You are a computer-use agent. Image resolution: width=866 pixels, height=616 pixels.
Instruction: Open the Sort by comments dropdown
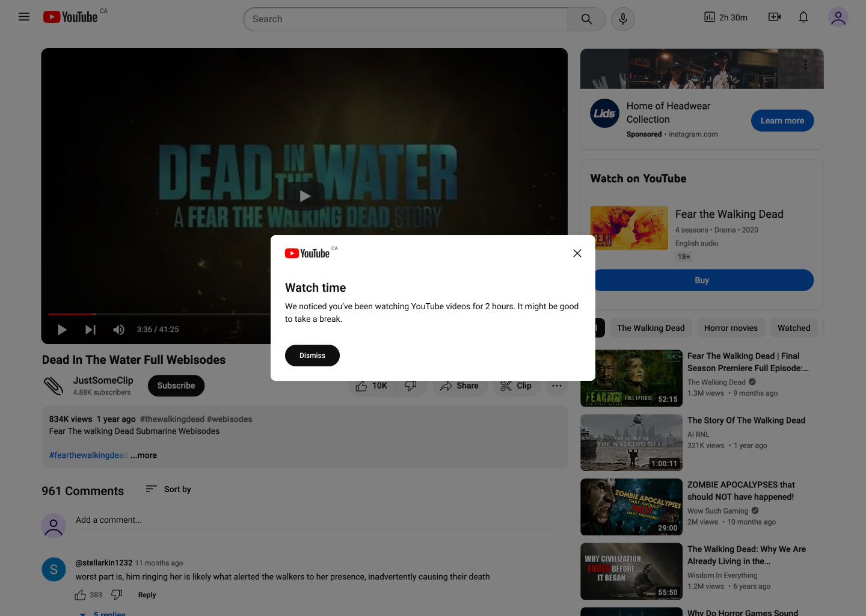[x=168, y=489]
